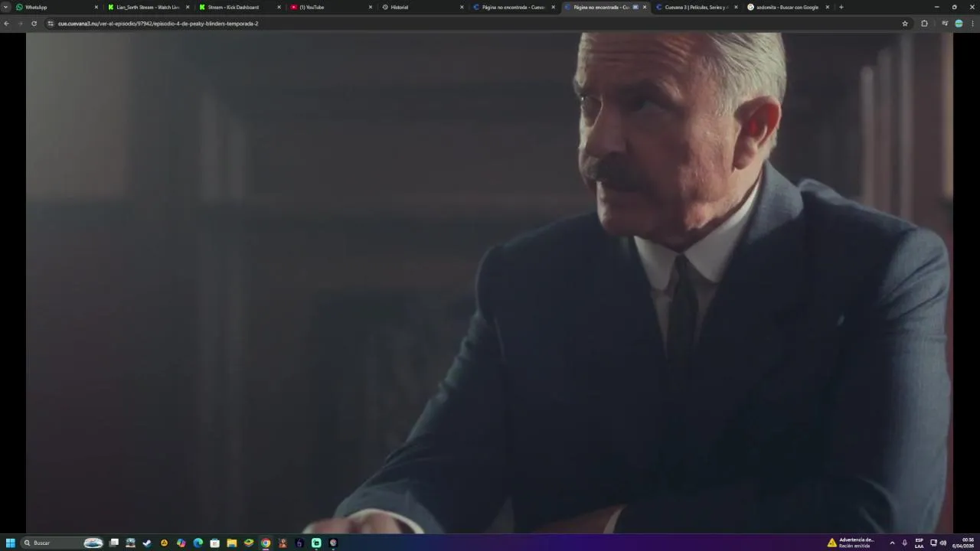Go back to the previous page
The image size is (980, 551).
point(6,24)
